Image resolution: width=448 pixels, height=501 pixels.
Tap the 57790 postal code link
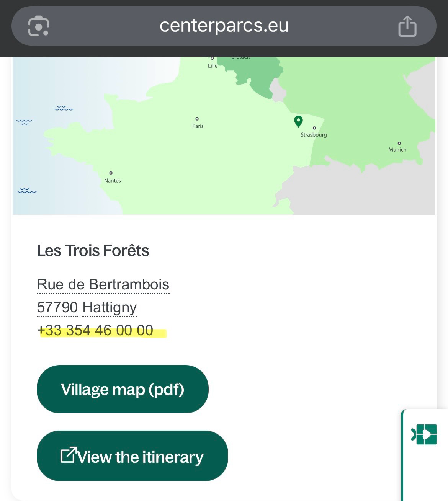point(57,308)
